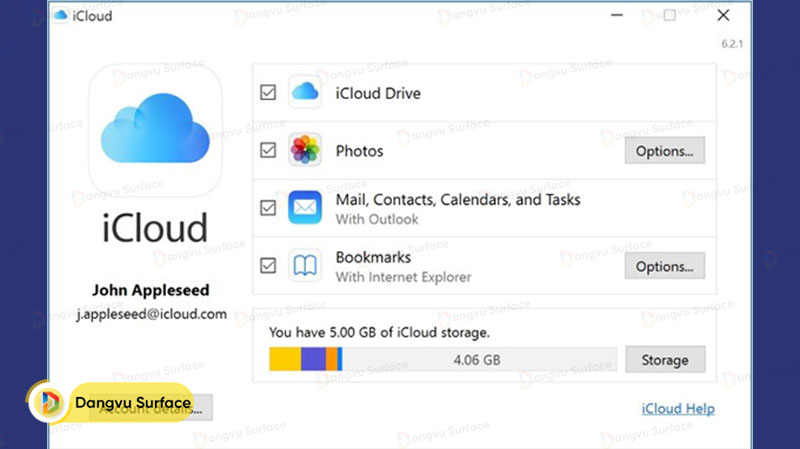Close the iCloud window
Screen dimensions: 800x449
pyautogui.click(x=723, y=15)
